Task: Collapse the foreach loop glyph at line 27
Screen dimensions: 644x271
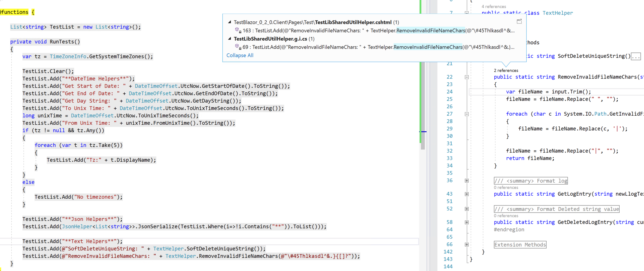Action: coord(467,114)
